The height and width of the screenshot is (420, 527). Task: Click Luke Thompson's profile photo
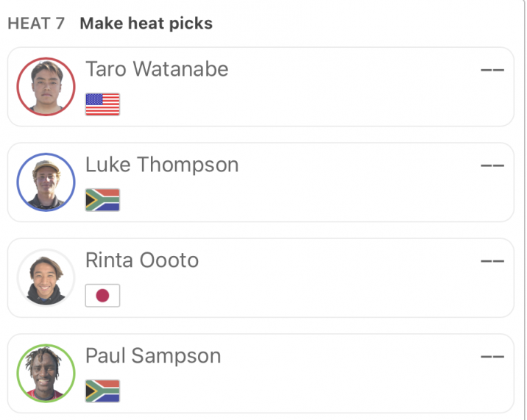pos(46,182)
